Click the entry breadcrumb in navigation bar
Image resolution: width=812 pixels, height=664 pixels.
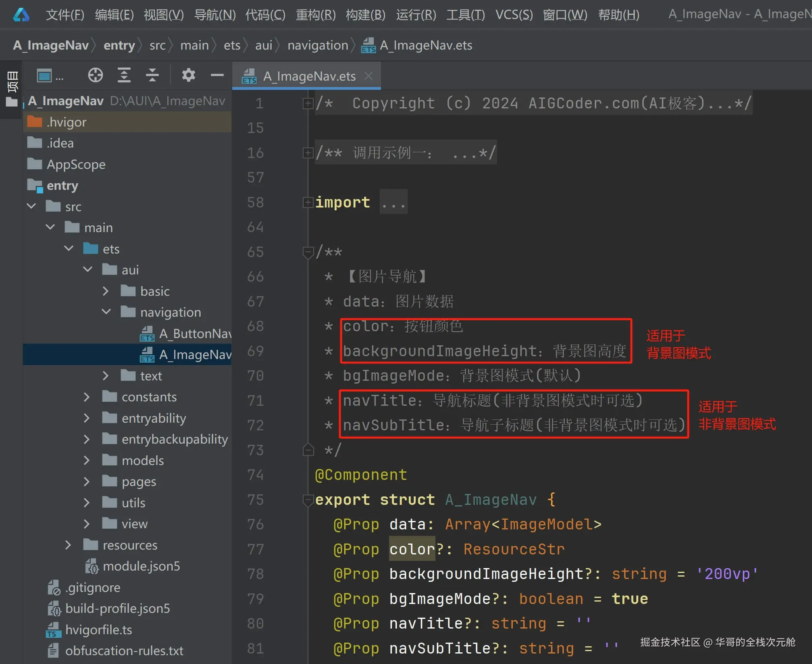119,45
